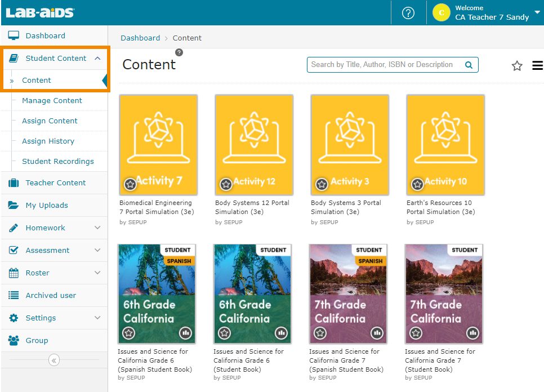Open the usage report icon on 7th Grade California book
The width and height of the screenshot is (544, 392).
coord(473,333)
